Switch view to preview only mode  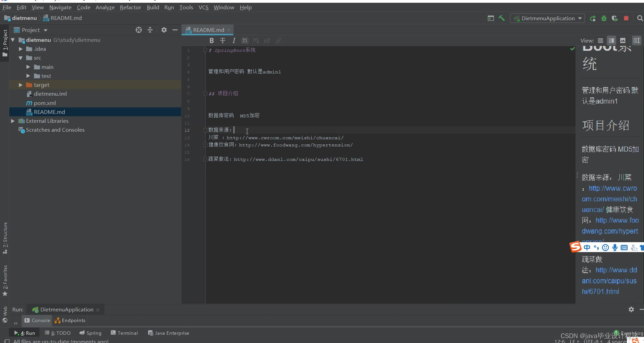623,40
